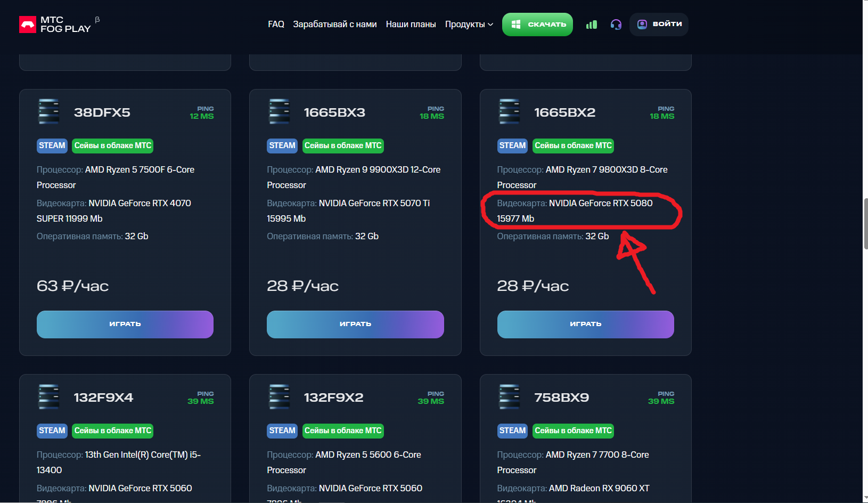Click the 32 Gb memory text on 38DFX5
Viewport: 868px width, 503px height.
coord(136,236)
